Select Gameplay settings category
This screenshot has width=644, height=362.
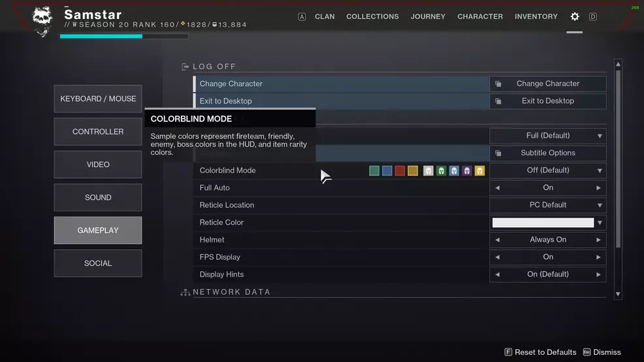pyautogui.click(x=98, y=230)
